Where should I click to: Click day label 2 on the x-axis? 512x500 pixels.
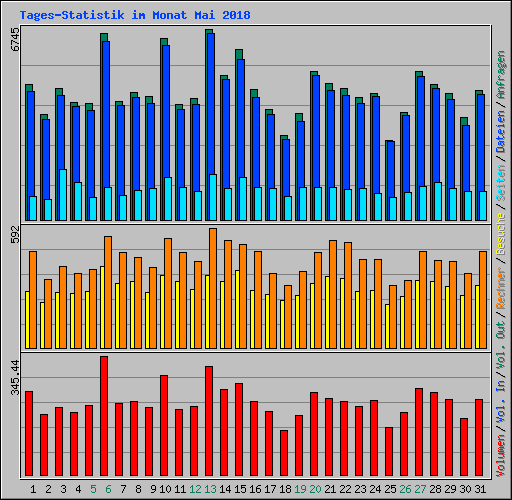[x=48, y=489]
